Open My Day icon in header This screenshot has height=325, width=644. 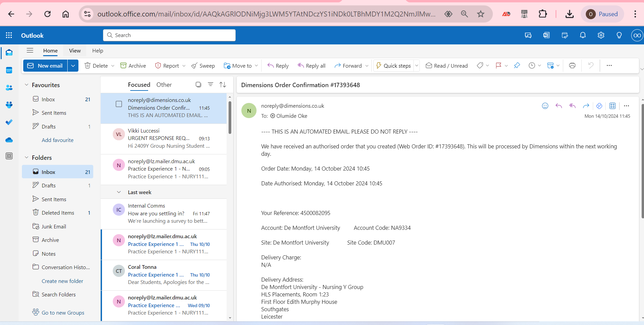point(565,35)
